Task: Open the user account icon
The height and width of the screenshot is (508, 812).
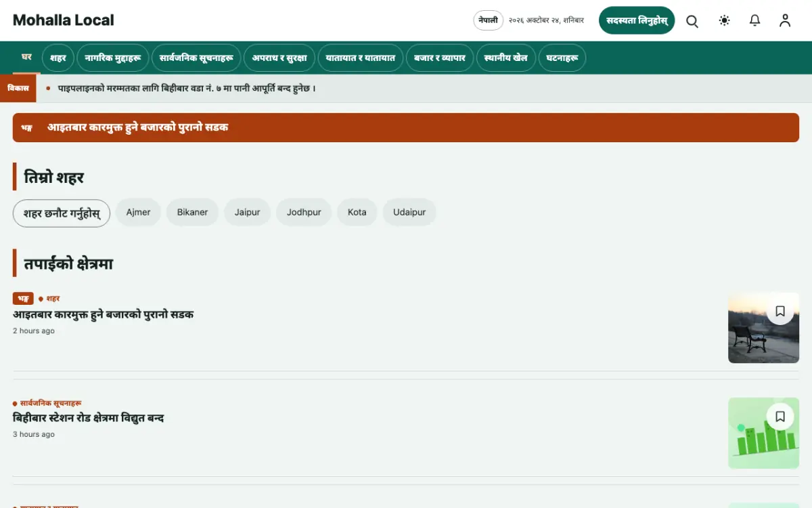Action: 785,21
